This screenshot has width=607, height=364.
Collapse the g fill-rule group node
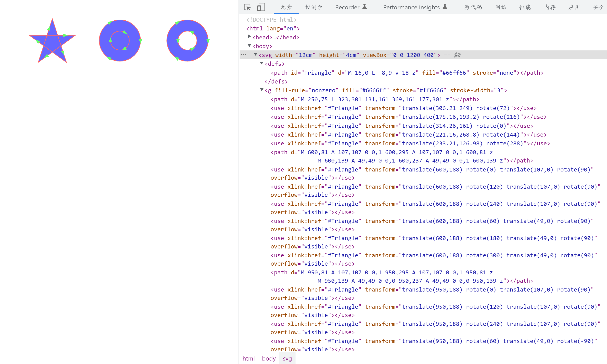(262, 90)
